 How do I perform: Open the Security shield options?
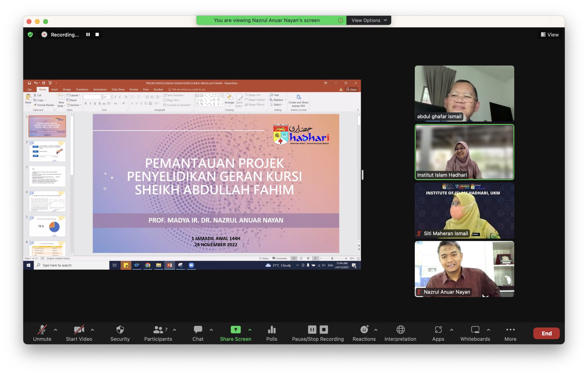pyautogui.click(x=120, y=333)
